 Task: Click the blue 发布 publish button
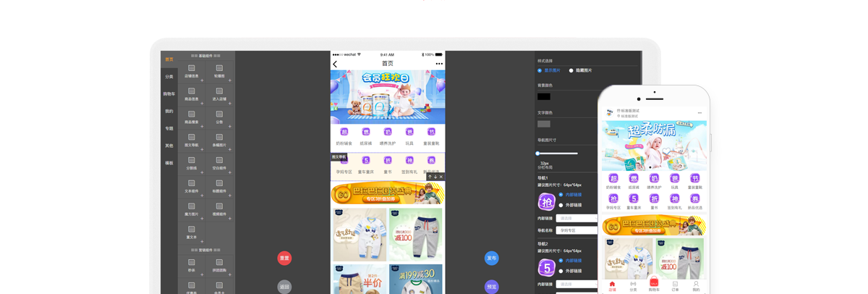click(x=491, y=258)
